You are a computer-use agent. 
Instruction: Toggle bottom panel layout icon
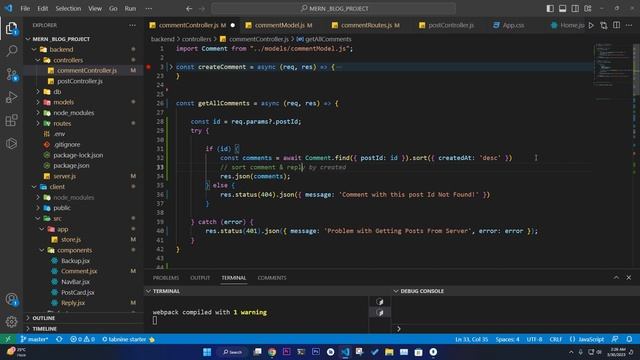[562, 9]
